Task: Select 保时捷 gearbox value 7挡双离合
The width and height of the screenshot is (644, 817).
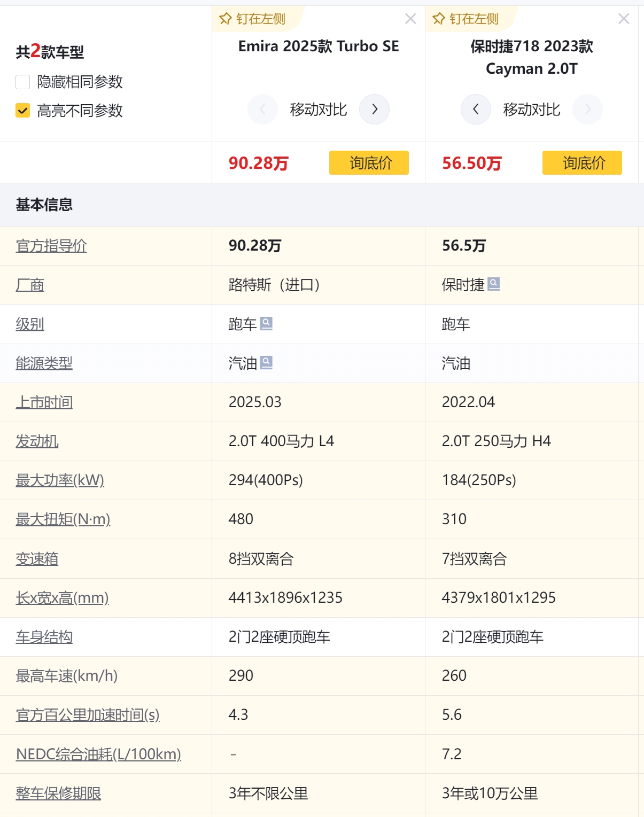Action: point(475,559)
